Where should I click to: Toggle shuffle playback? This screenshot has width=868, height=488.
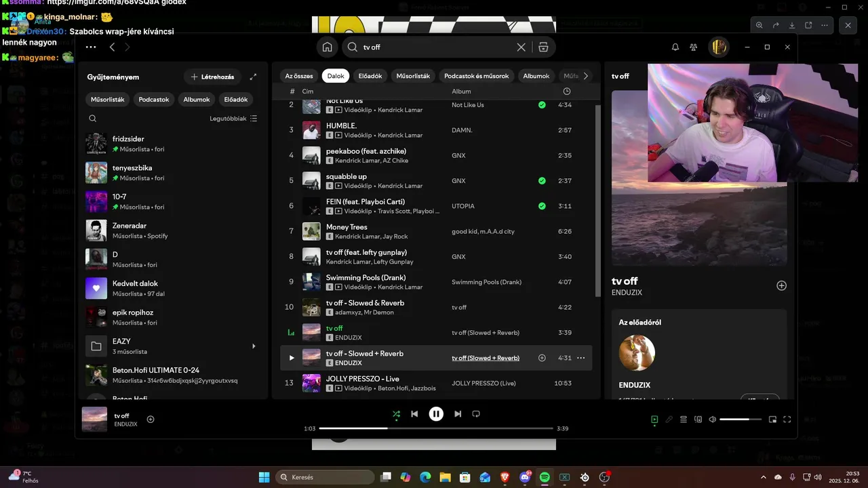coord(396,414)
